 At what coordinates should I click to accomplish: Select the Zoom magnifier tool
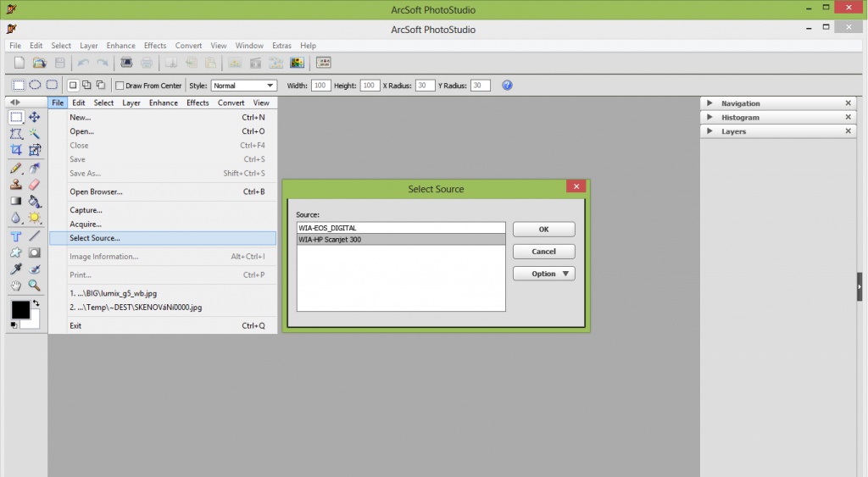(34, 286)
